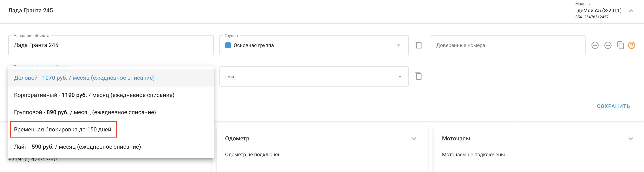The image size is (644, 172).
Task: Expand the Одометр section
Action: click(x=414, y=139)
